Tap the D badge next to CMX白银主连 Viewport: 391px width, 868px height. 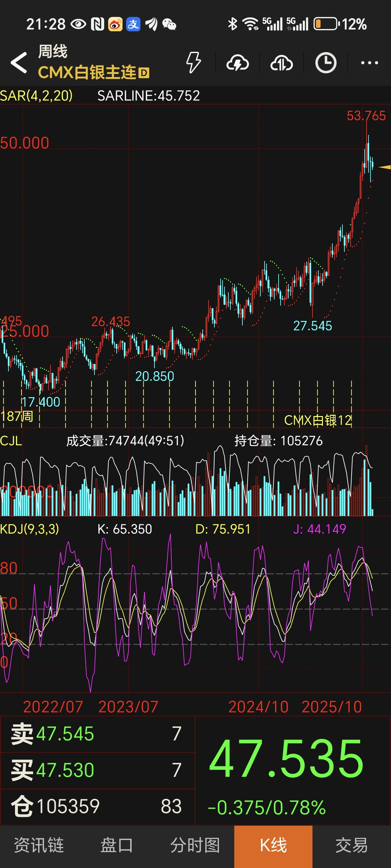coord(144,73)
